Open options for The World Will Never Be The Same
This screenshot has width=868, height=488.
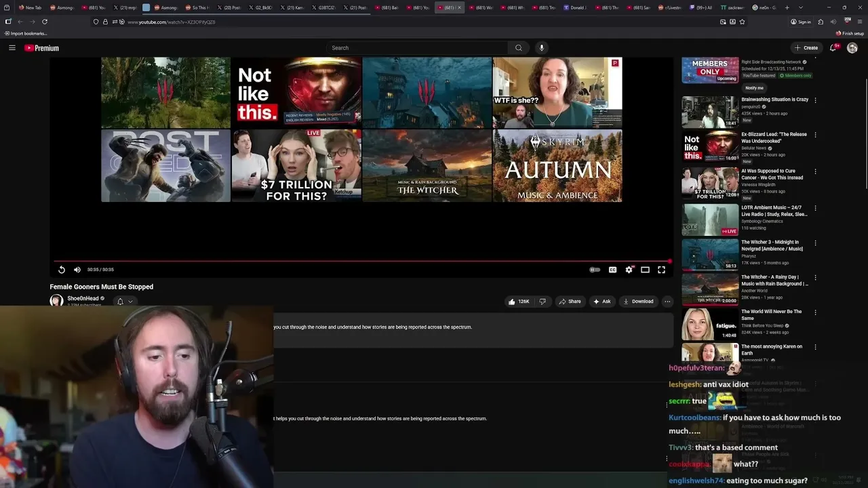click(815, 312)
